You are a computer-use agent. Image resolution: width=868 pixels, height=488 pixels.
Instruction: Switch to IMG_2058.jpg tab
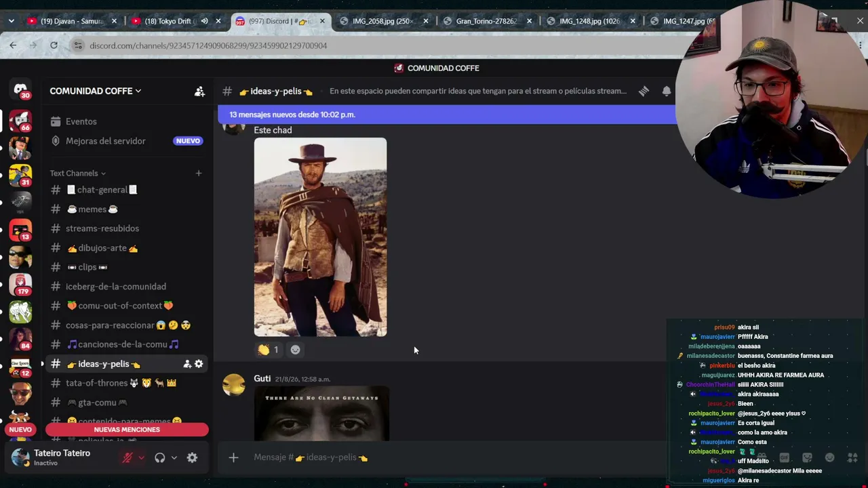[384, 21]
